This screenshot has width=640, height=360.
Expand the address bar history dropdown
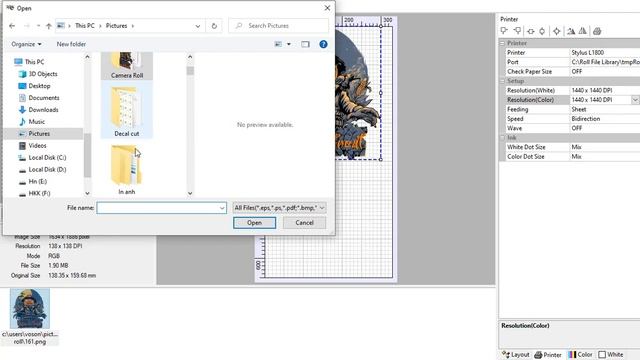[198, 26]
